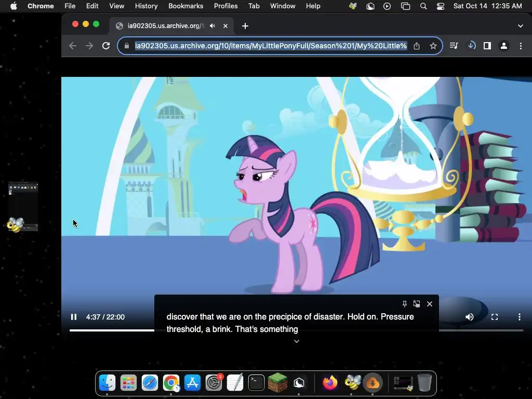The height and width of the screenshot is (399, 532).
Task: Go back to previous page
Action: [73, 46]
